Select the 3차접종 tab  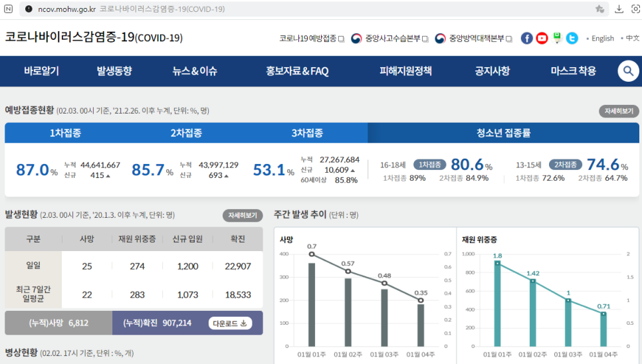[307, 133]
